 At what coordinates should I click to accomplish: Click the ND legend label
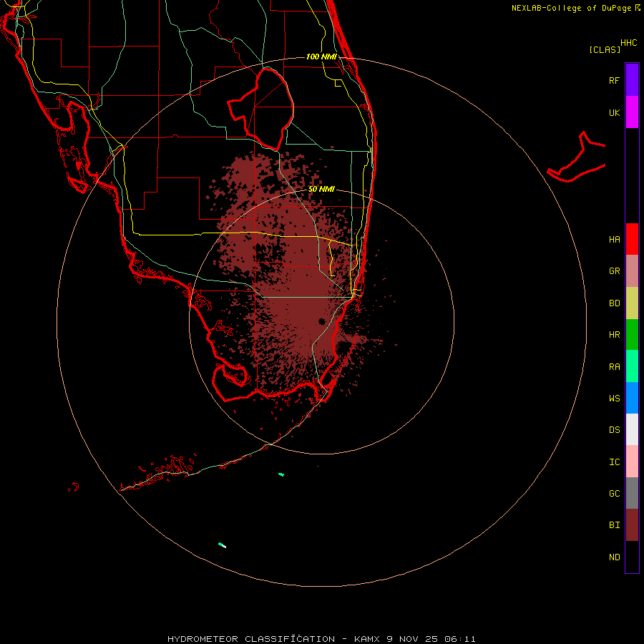(614, 557)
